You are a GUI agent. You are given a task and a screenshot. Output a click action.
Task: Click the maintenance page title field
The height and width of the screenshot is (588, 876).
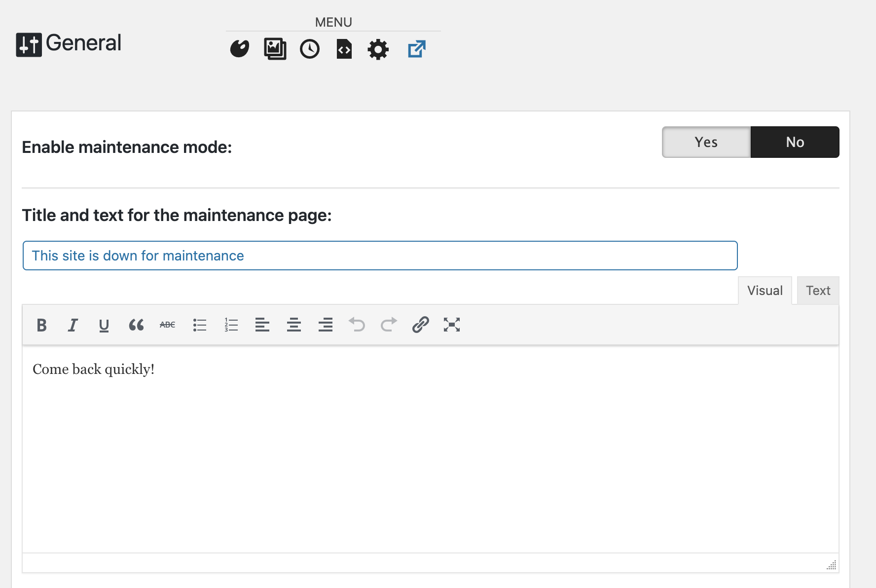click(x=380, y=256)
